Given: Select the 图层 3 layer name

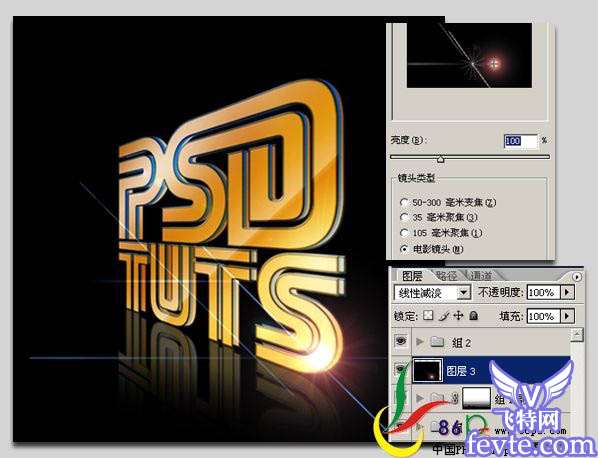Looking at the screenshot, I should [461, 371].
